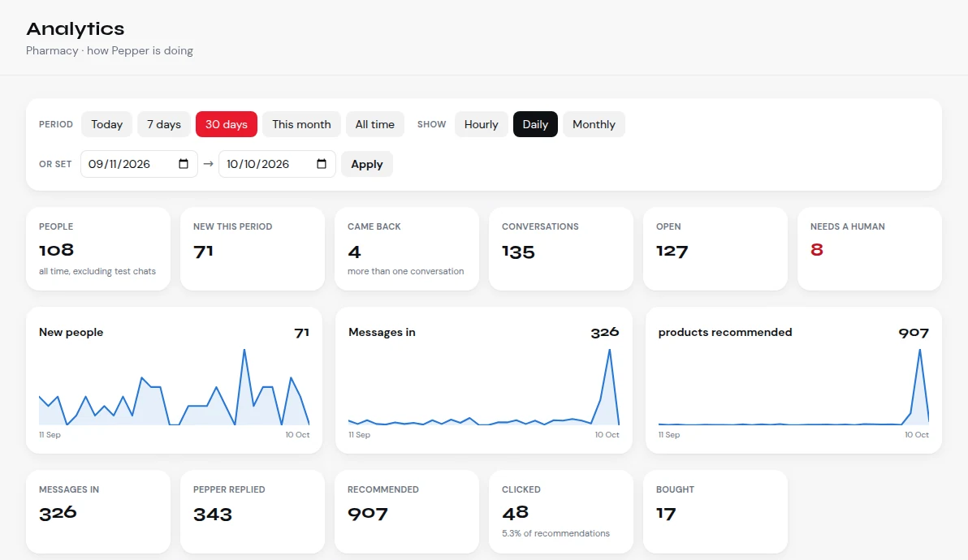This screenshot has height=560, width=968.
Task: Click the Clicked value 48
Action: click(515, 512)
